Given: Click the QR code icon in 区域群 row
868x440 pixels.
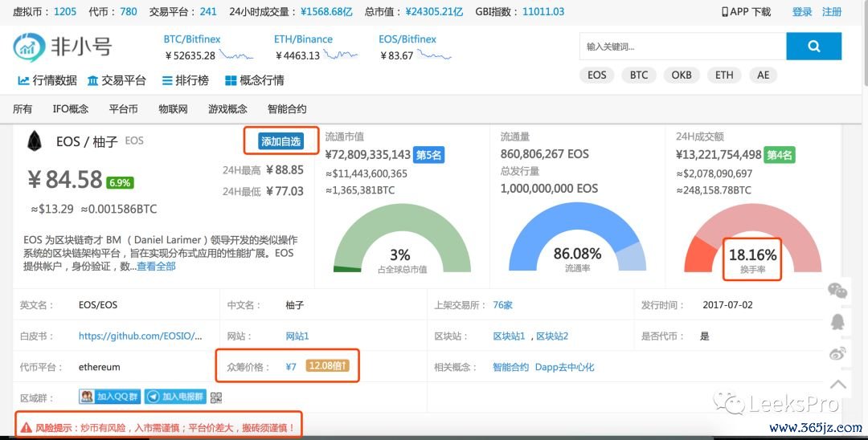Looking at the screenshot, I should [x=216, y=397].
